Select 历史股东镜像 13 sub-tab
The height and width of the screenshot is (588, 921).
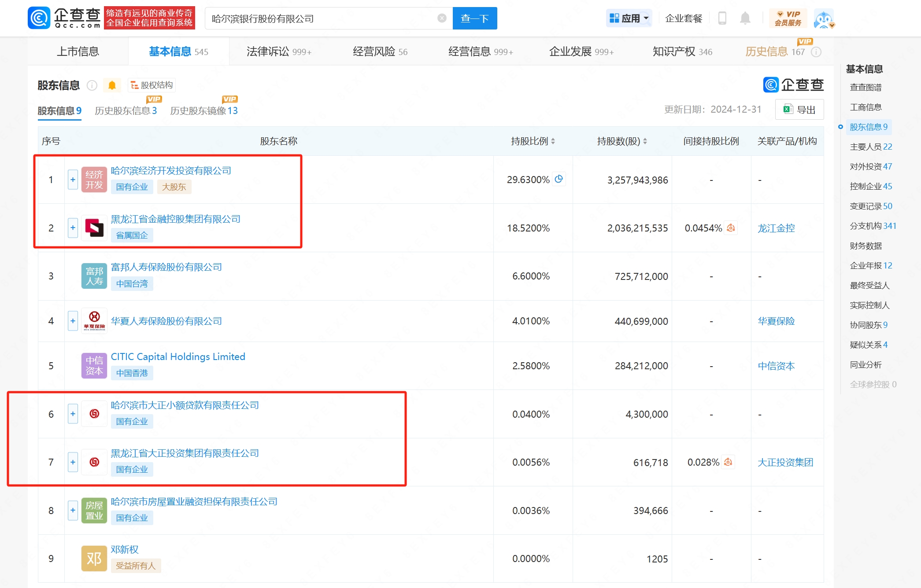[204, 110]
